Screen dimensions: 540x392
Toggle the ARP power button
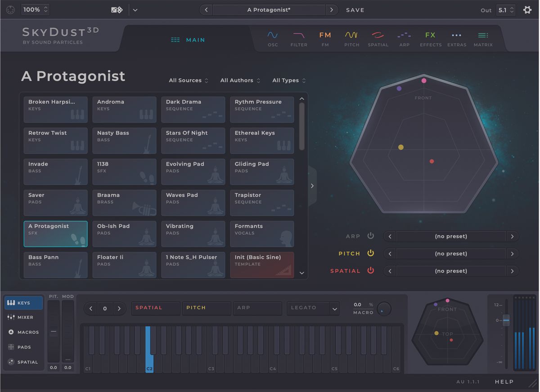tap(370, 236)
